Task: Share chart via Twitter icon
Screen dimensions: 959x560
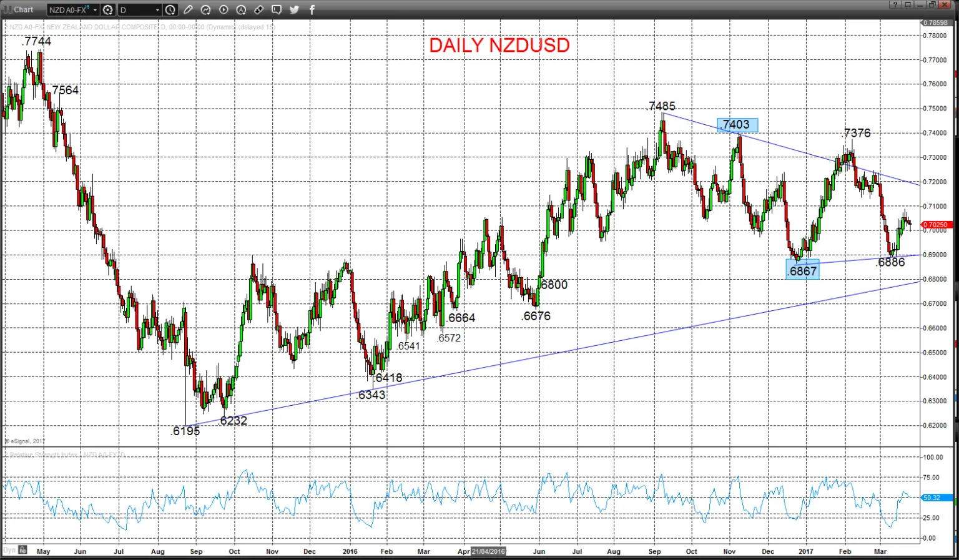Action: click(294, 10)
